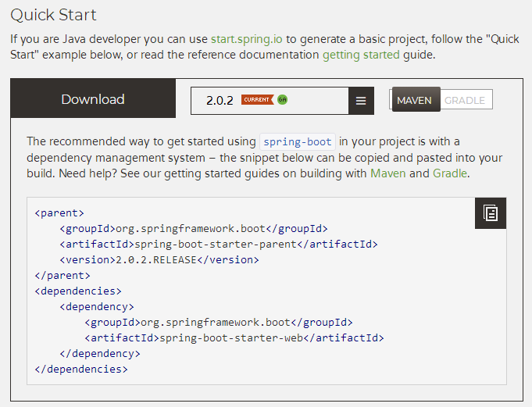Click the orange CURRENT badge
Viewport: 532px width, 407px height.
(257, 100)
